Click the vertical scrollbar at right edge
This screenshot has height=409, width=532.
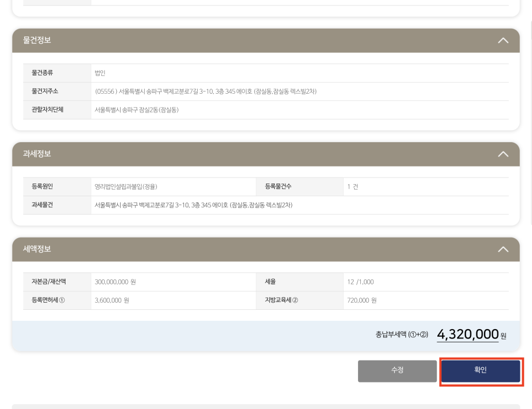coord(531,122)
